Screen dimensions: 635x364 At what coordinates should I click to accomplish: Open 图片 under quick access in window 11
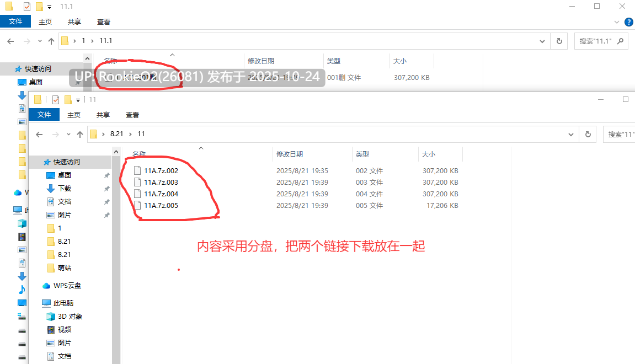[65, 215]
